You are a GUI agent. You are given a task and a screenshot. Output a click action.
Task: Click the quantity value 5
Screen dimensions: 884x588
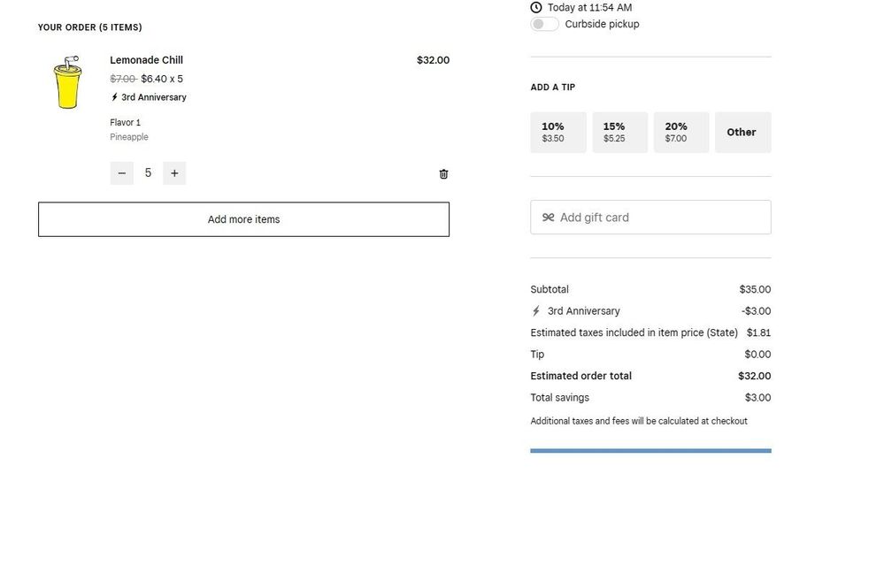(x=148, y=173)
